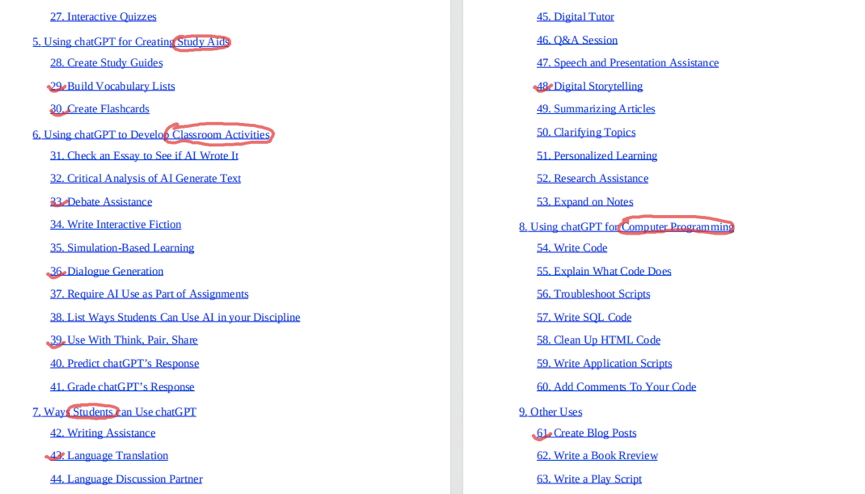Open '8. Using chatGPT for Computer Programming'
865x494 pixels.
point(626,227)
